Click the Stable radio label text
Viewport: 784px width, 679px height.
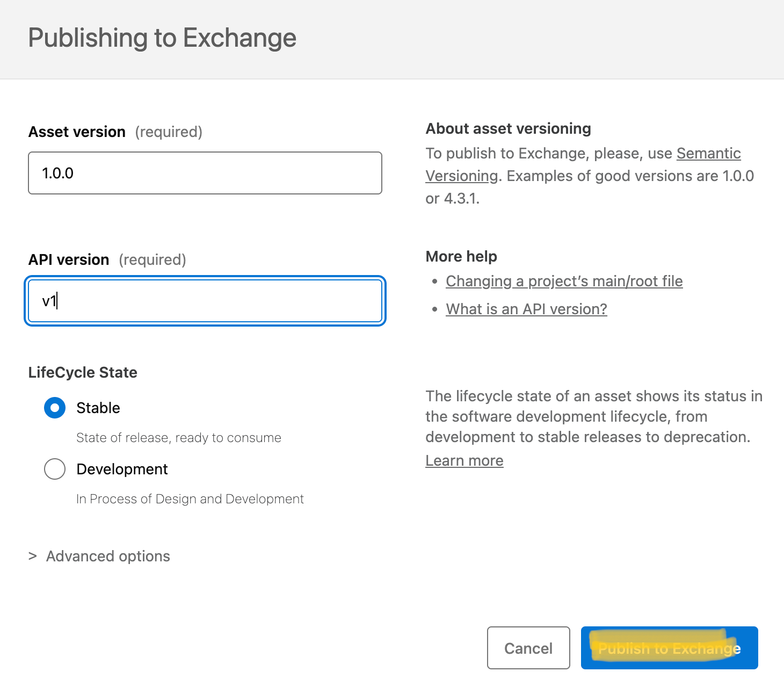(98, 408)
